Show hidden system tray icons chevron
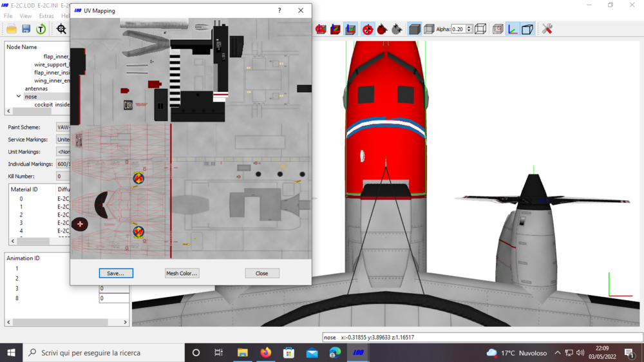Image resolution: width=644 pixels, height=362 pixels. pyautogui.click(x=557, y=353)
